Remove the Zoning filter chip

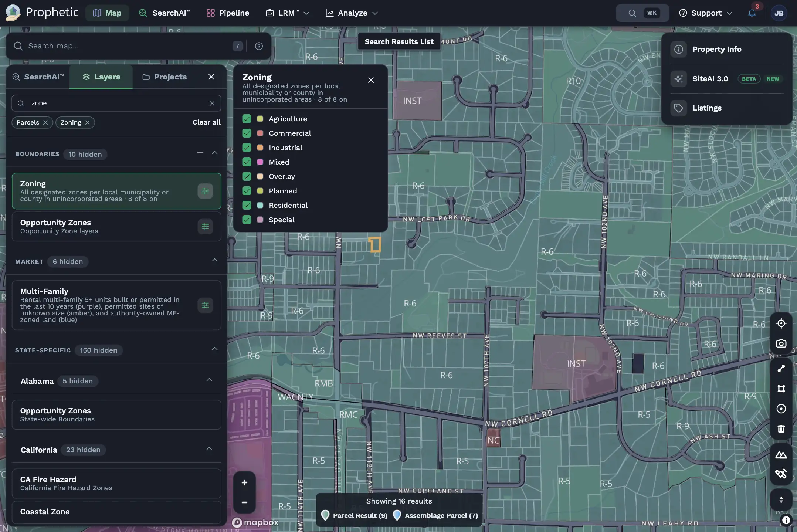click(87, 122)
